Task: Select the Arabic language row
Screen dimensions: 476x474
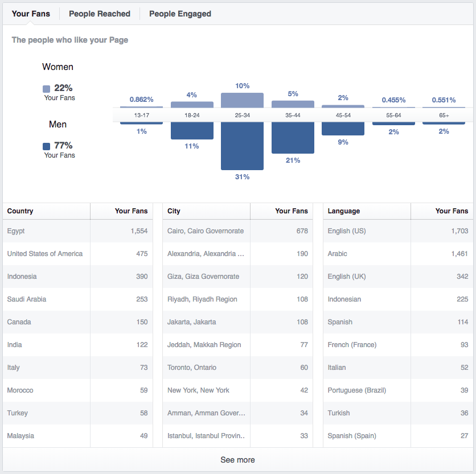Action: coord(398,254)
